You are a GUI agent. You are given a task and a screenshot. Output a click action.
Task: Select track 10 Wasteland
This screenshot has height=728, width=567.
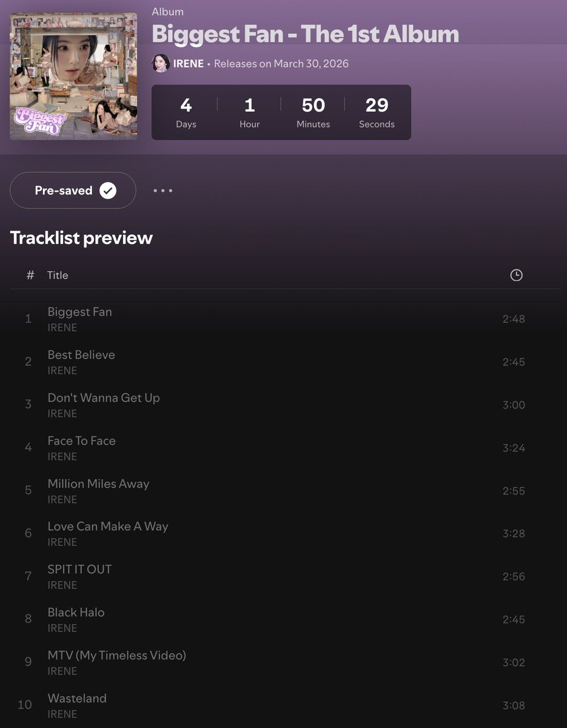click(x=284, y=706)
